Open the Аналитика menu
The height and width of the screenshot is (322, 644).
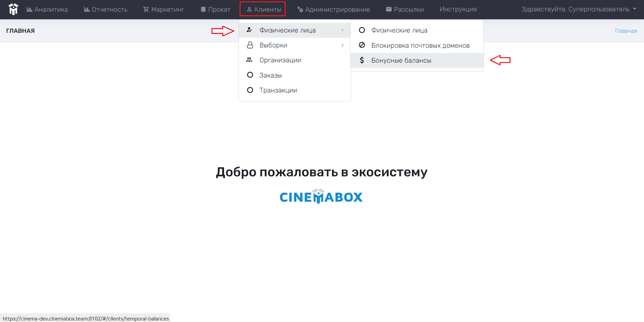(x=47, y=9)
